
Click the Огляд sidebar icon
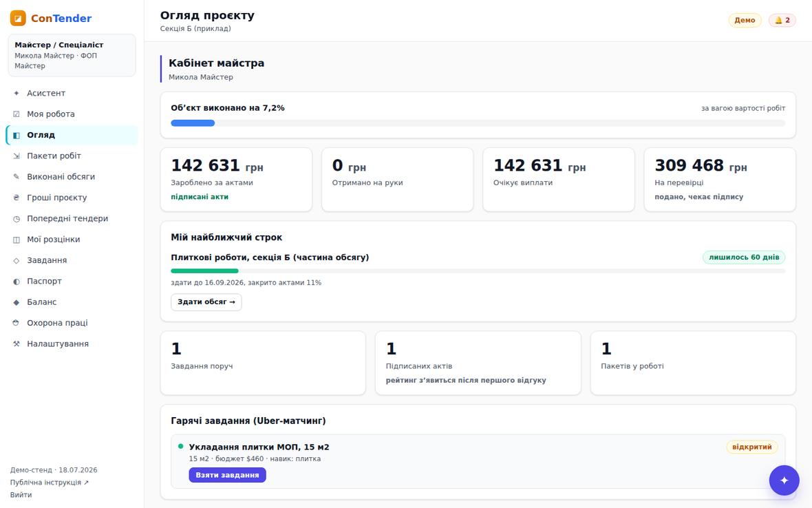[17, 135]
